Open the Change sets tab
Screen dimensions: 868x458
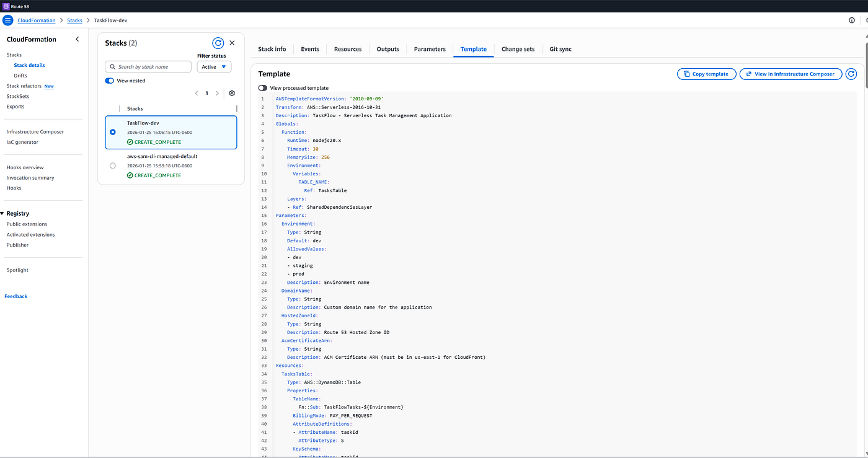click(x=518, y=49)
